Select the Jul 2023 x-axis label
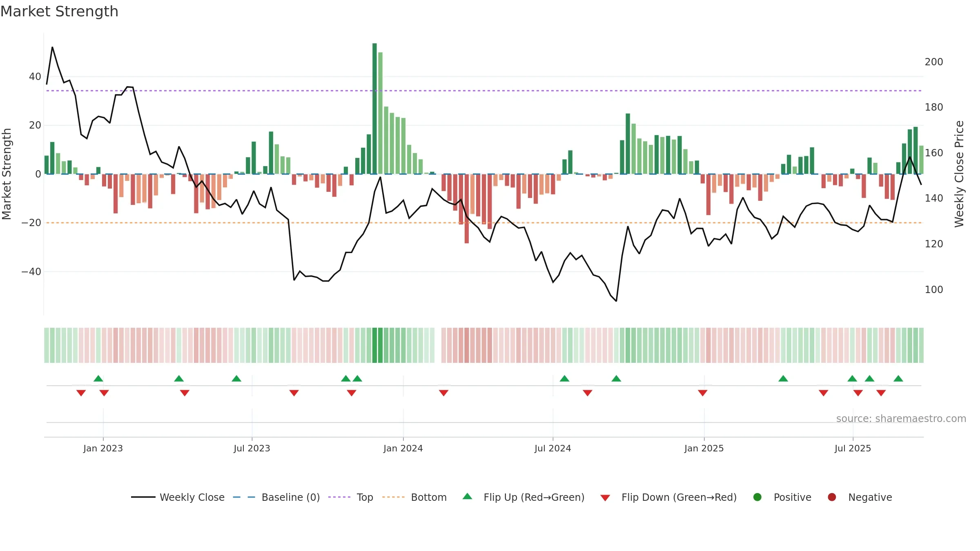The width and height of the screenshot is (980, 551). coord(252,448)
